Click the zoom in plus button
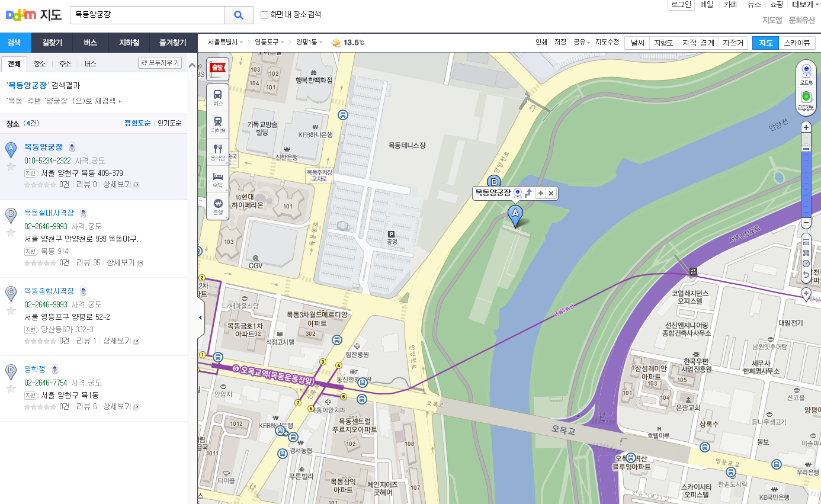The width and height of the screenshot is (821, 504). [x=806, y=127]
